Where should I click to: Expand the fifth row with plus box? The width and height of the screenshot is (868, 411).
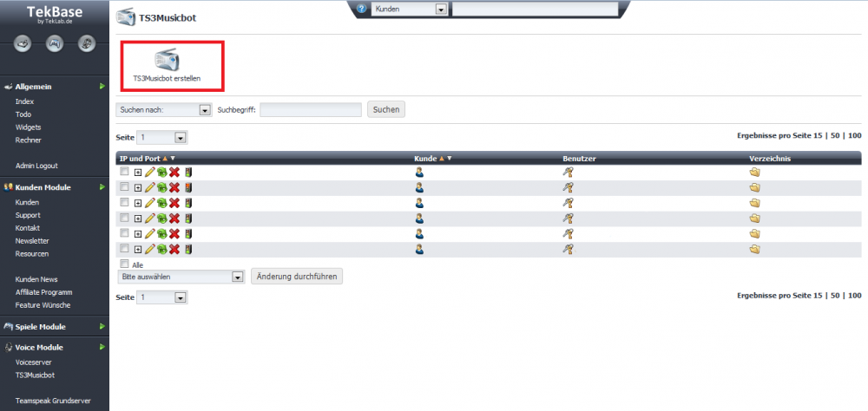click(x=138, y=234)
